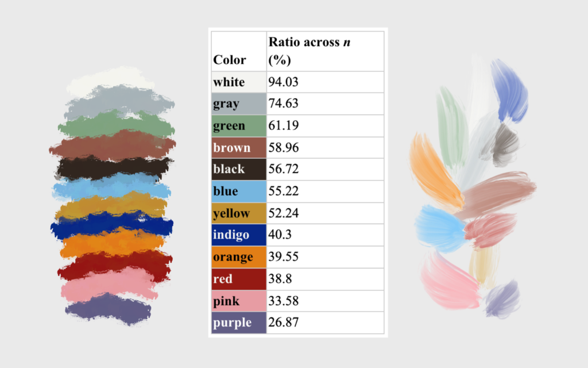Screen dimensions: 588x368
Task: Click the bottom purple stroke in the left stack
Action: (x=109, y=309)
